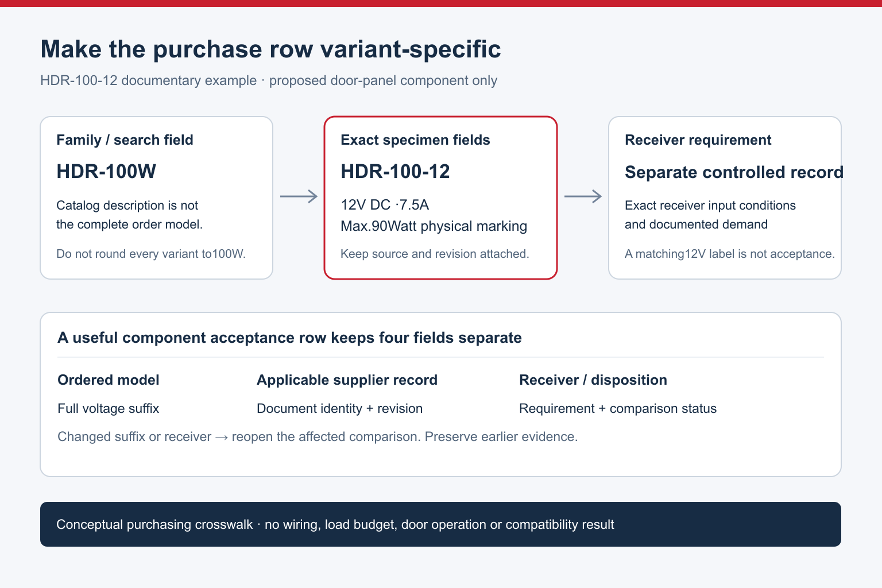Click the title "Make the purchase row variant-specific"
882x588 pixels.
tap(270, 49)
